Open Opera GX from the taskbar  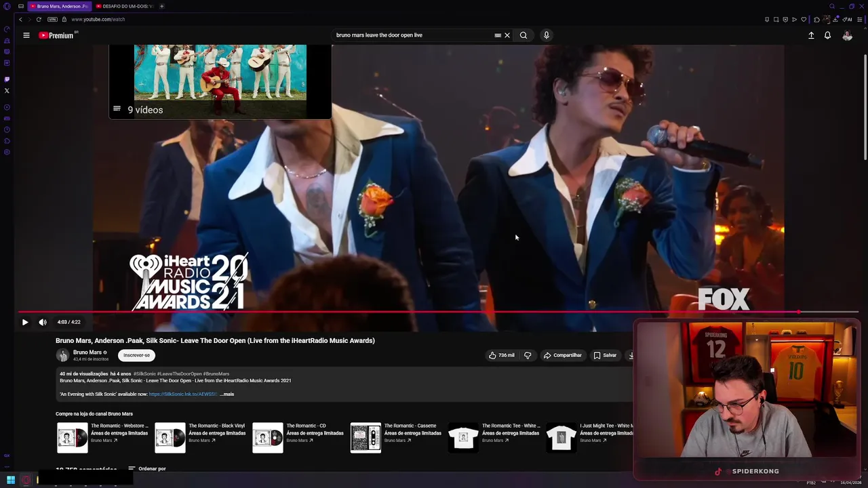click(x=26, y=481)
